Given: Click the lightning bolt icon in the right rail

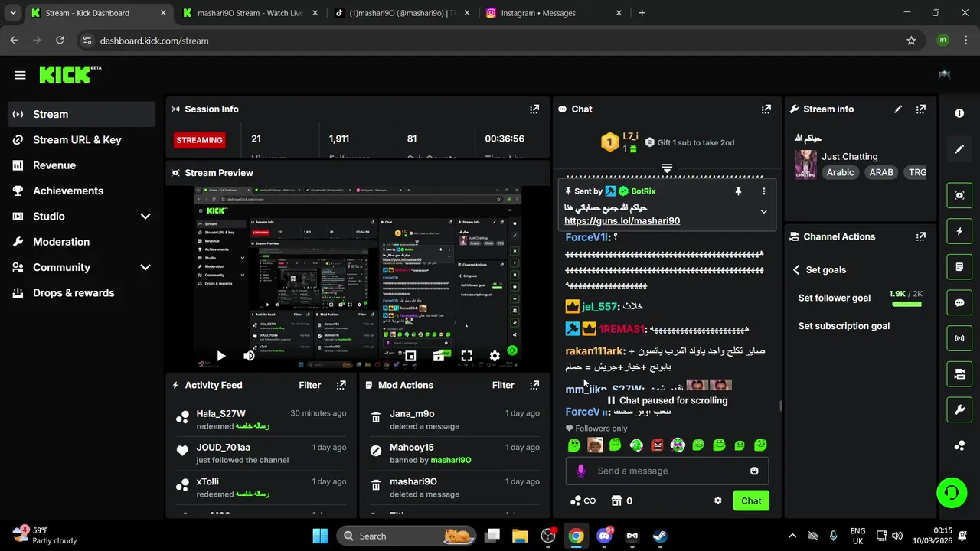Looking at the screenshot, I should [x=959, y=231].
